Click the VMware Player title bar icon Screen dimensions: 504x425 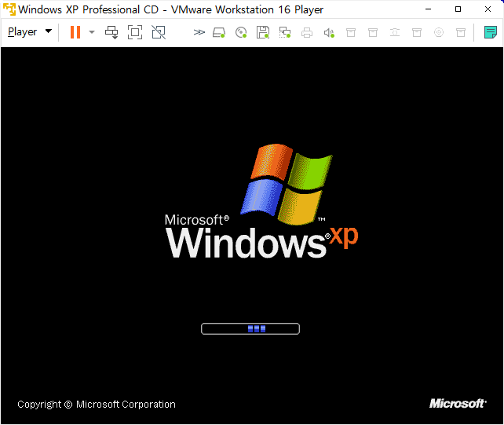point(9,9)
